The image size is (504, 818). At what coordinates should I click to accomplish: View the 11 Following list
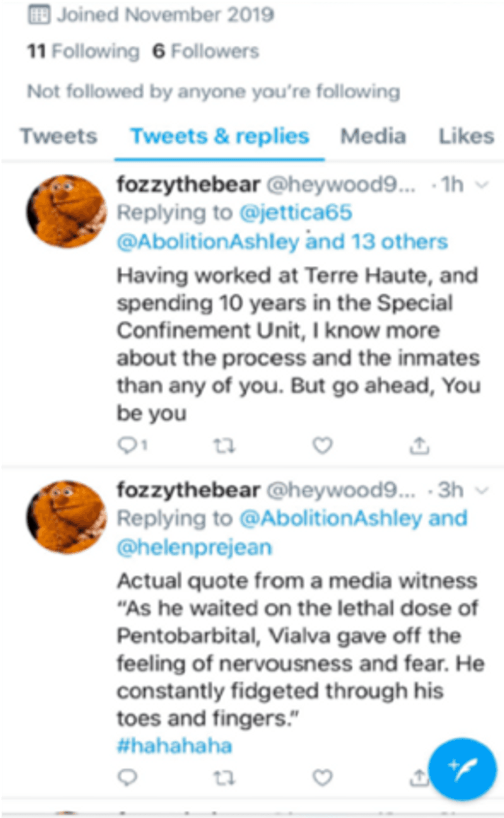pos(83,51)
